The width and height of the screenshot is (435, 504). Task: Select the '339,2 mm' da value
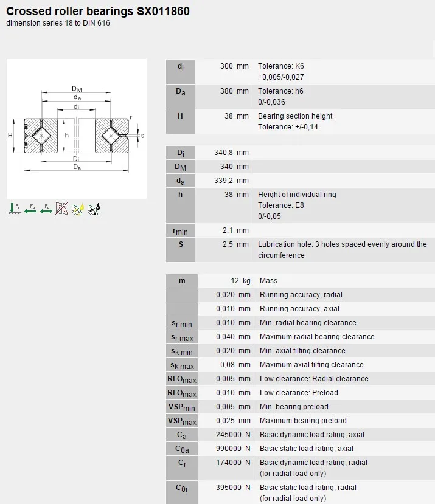tap(231, 181)
